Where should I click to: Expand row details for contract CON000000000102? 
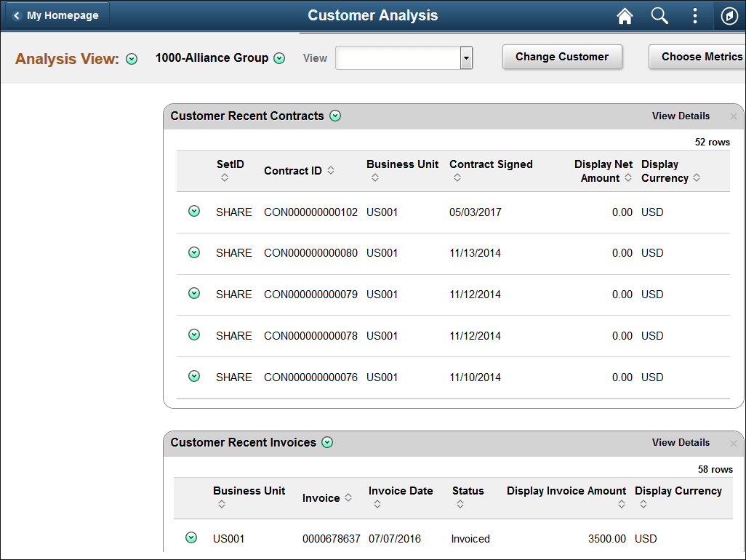pyautogui.click(x=194, y=211)
